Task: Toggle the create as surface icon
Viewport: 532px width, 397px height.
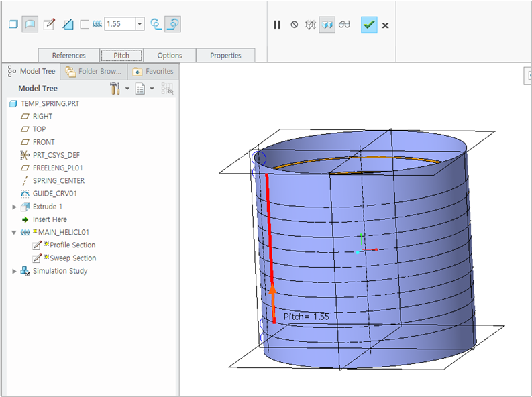Action: [30, 24]
